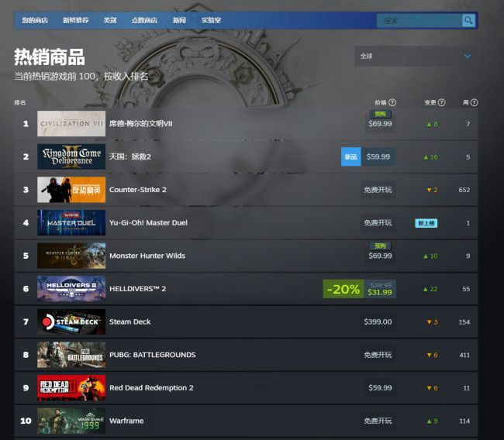Open the Helldivers 2 thumbnail image
Image resolution: width=504 pixels, height=440 pixels.
[x=71, y=289]
